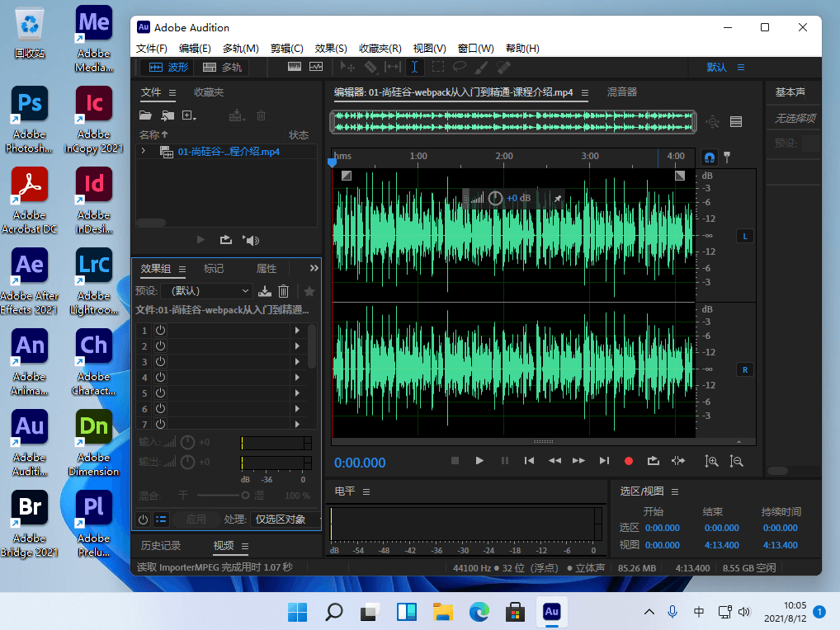Screen dimensions: 840x630
Task: Toggle the left channel L button
Action: (x=744, y=236)
